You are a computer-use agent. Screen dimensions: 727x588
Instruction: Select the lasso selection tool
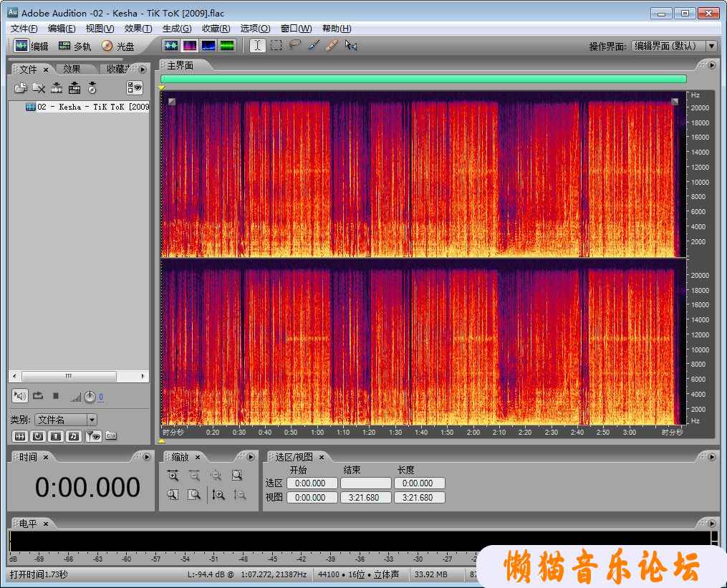pyautogui.click(x=295, y=45)
